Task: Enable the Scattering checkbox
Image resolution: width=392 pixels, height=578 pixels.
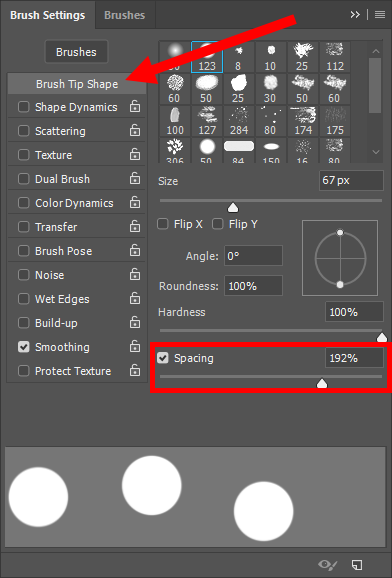Action: tap(24, 131)
